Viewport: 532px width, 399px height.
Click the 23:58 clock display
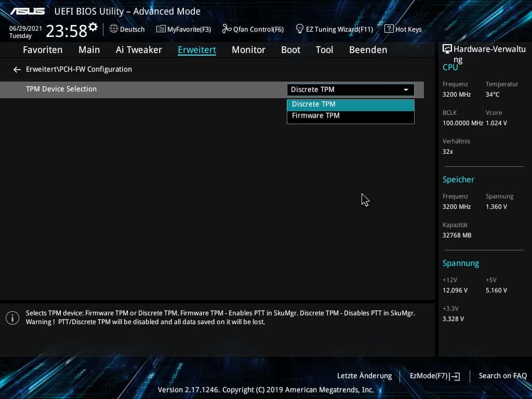(66, 31)
